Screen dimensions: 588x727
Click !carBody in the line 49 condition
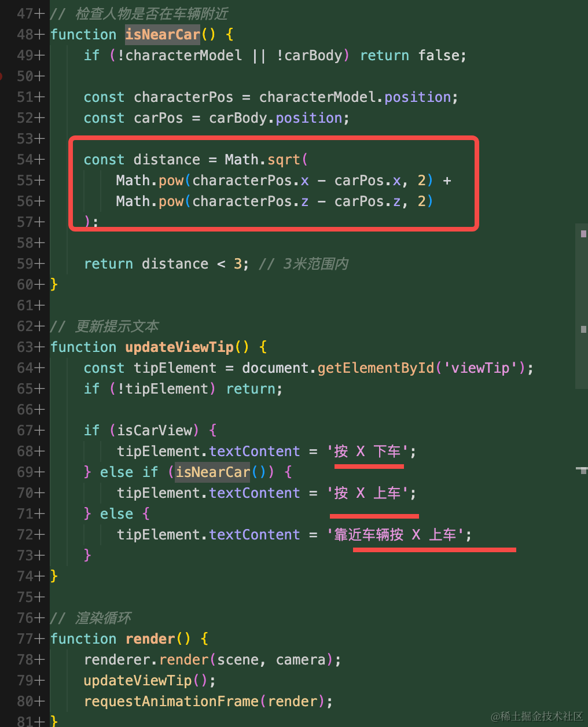309,56
